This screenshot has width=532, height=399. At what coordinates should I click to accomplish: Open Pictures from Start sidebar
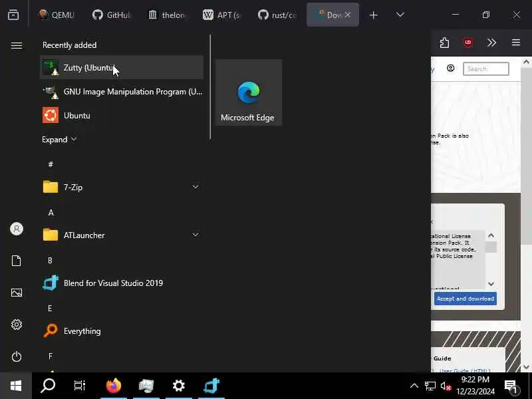(x=16, y=293)
